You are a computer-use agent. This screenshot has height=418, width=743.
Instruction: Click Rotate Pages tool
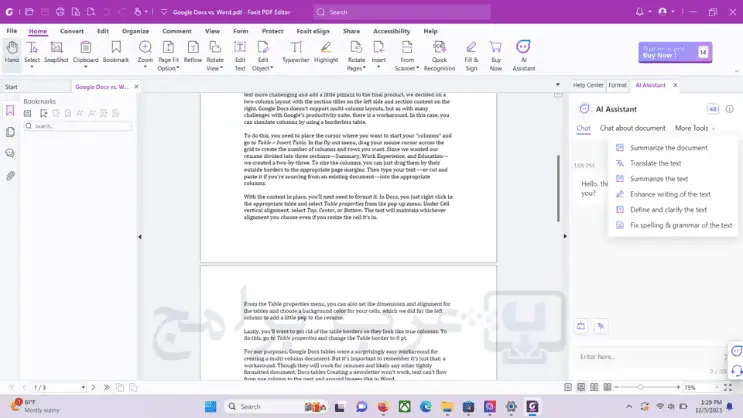tap(356, 55)
